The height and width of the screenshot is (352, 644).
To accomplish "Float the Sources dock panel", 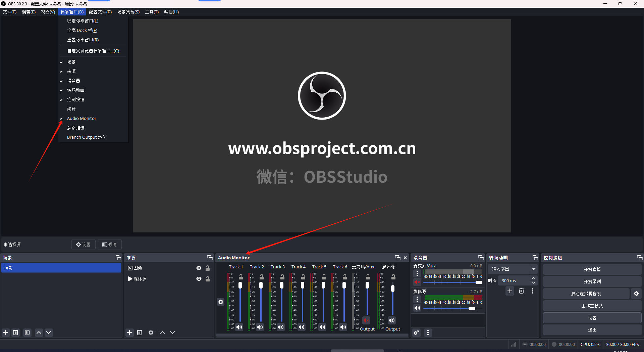I will (x=210, y=258).
